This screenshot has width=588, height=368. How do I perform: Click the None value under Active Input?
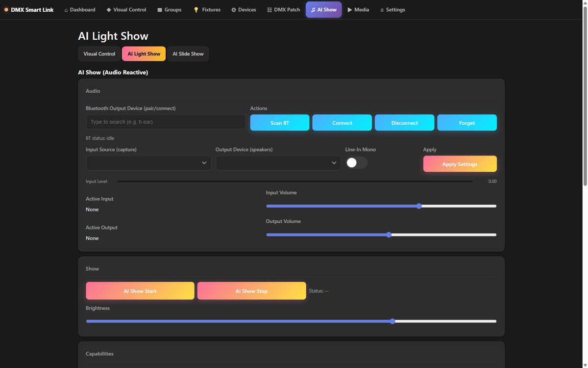point(92,210)
